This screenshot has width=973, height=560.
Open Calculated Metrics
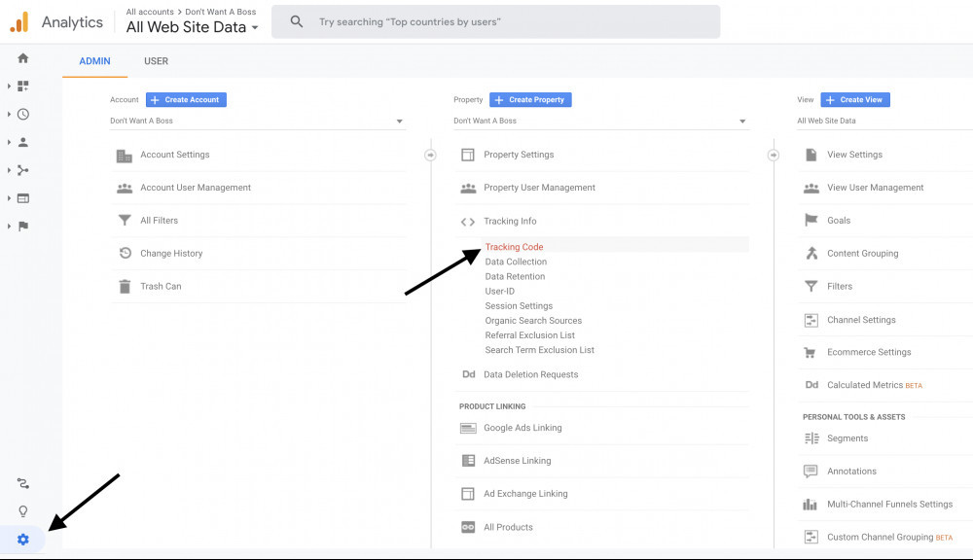[865, 385]
